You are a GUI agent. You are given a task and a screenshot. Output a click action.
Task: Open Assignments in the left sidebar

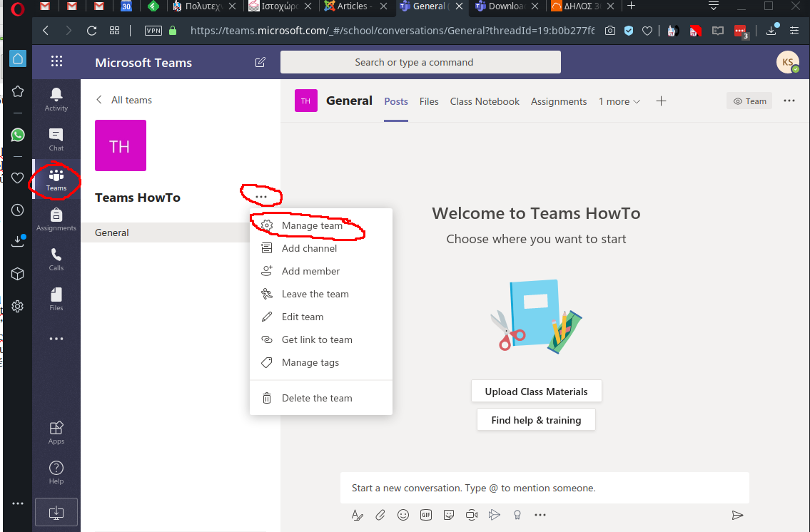[x=56, y=218]
